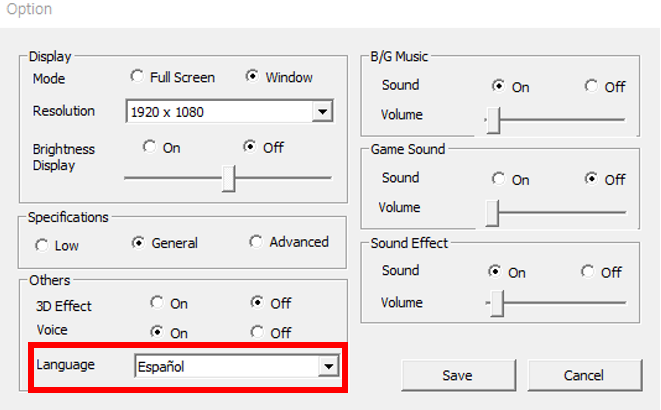The width and height of the screenshot is (661, 410).
Task: Click the B/G Music volume slider
Action: [493, 119]
